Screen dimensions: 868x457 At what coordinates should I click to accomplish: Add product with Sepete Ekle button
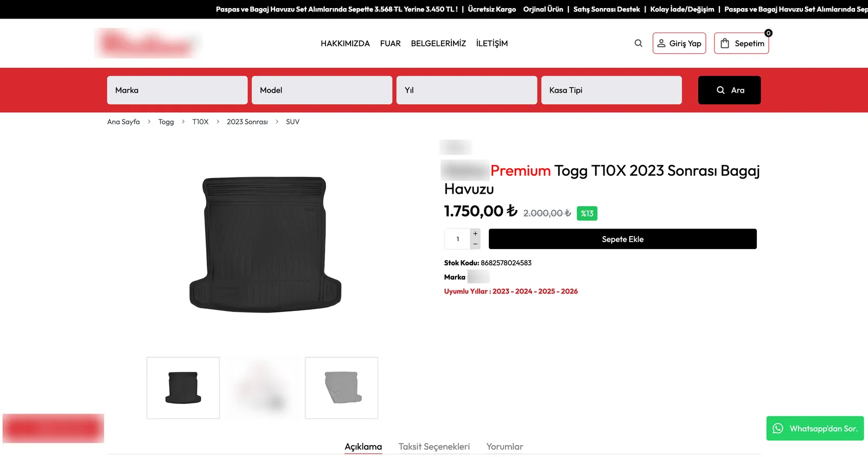(x=623, y=239)
